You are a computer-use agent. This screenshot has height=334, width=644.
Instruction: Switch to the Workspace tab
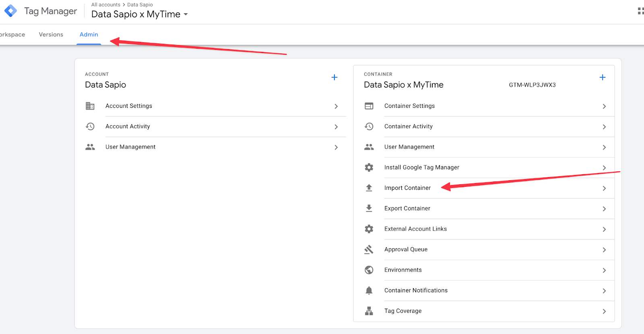[12, 35]
